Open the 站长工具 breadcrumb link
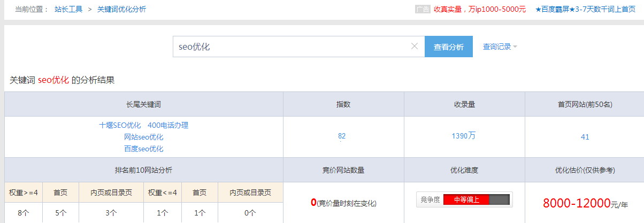The image size is (644, 223). click(68, 9)
